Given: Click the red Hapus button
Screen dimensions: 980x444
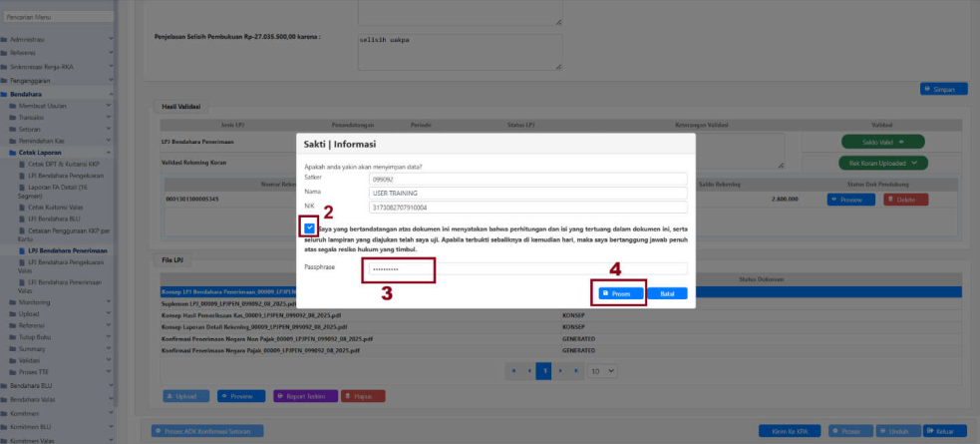Looking at the screenshot, I should tap(364, 396).
